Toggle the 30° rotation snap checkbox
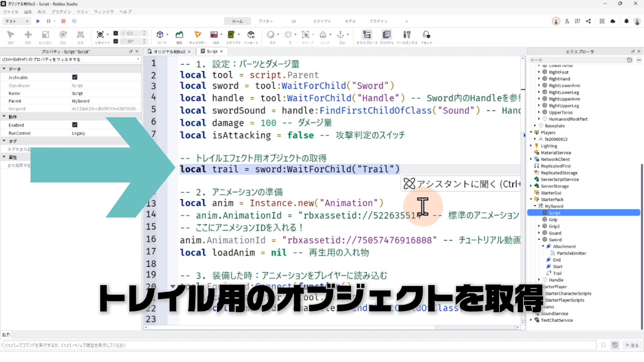Image resolution: width=644 pixels, height=362 pixels. 116,41
